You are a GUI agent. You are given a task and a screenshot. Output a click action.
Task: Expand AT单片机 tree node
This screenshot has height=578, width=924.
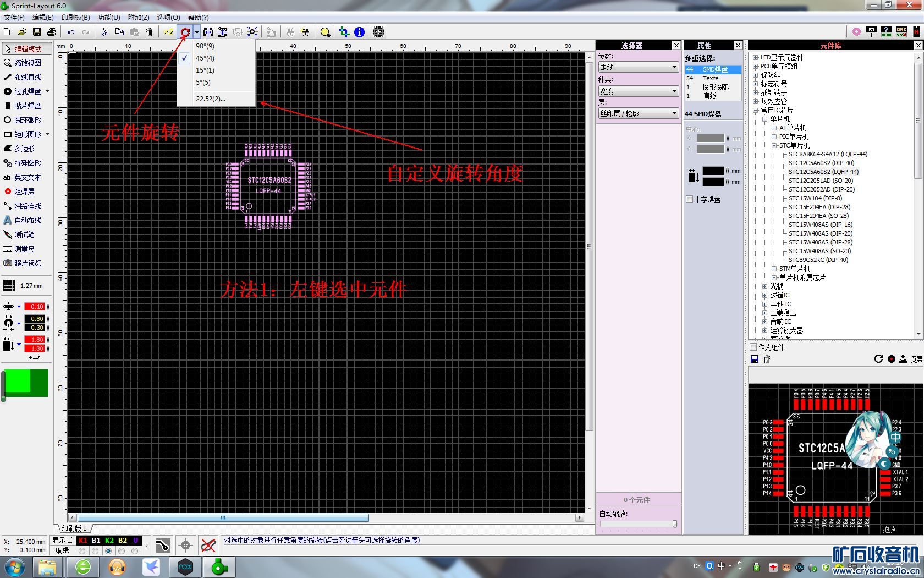coord(774,128)
